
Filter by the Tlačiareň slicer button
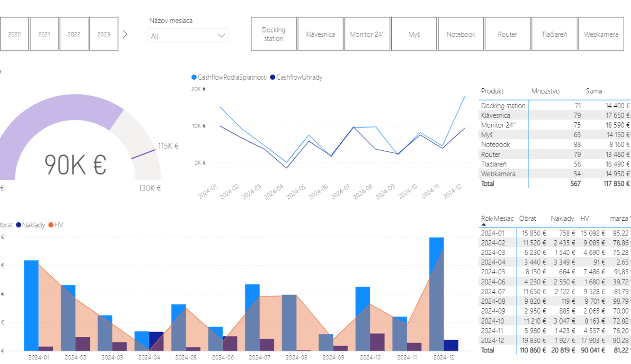[554, 34]
